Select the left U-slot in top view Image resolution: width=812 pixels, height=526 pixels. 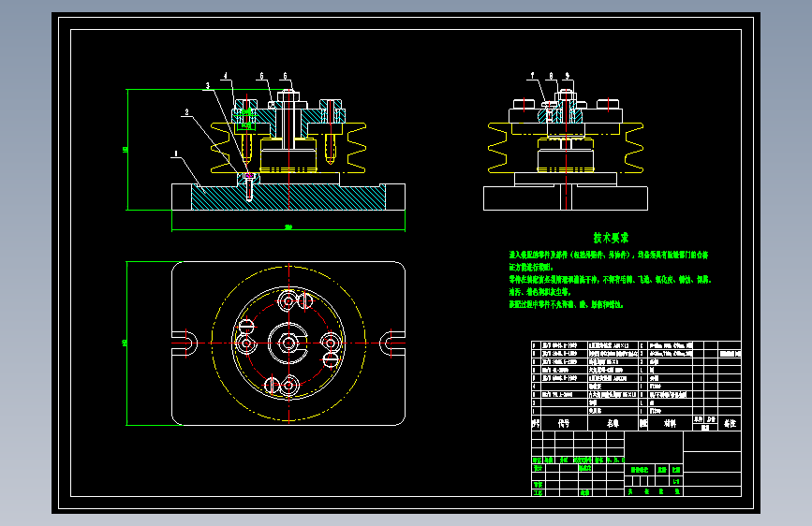185,343
